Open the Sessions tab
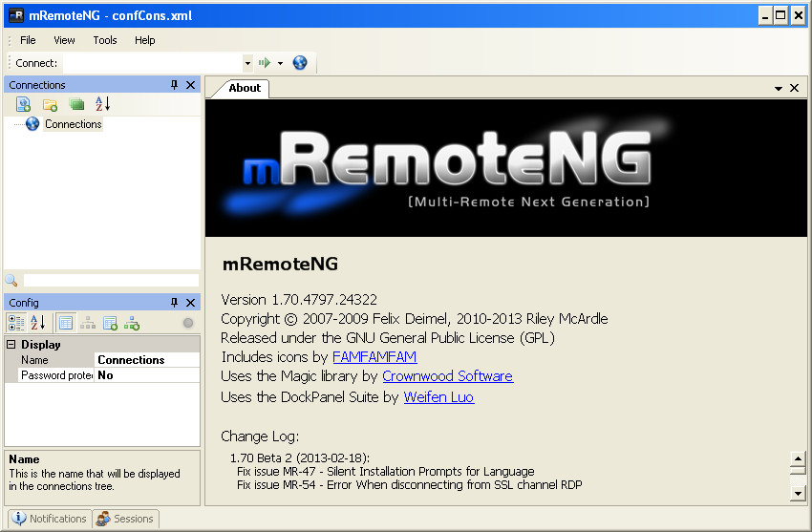The image size is (812, 532). click(126, 519)
